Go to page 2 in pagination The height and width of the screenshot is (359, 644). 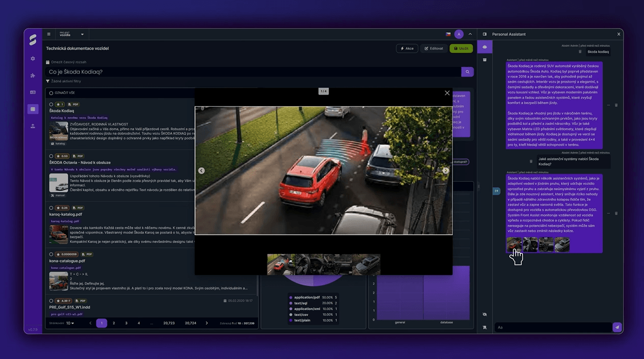pyautogui.click(x=114, y=323)
